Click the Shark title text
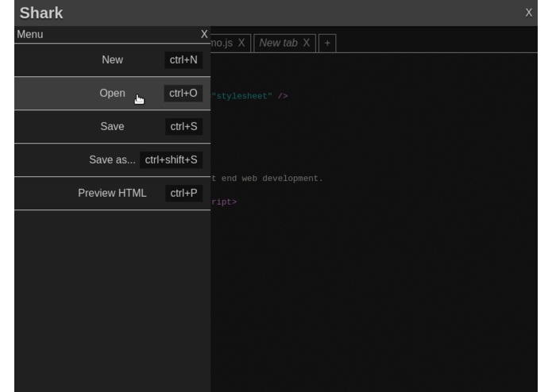Image resolution: width=552 pixels, height=392 pixels. coord(41,13)
